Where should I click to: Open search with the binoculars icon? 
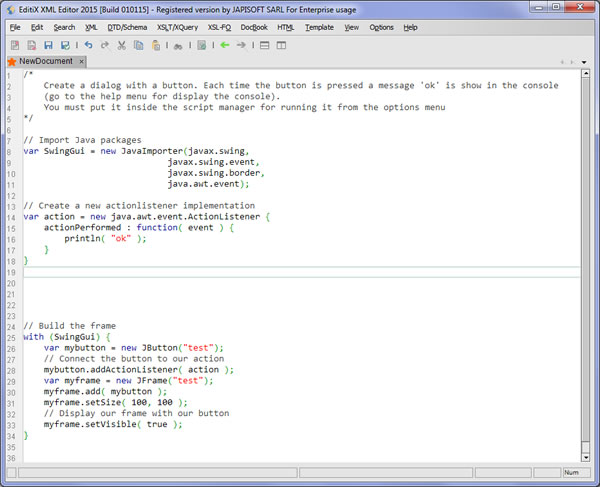178,46
